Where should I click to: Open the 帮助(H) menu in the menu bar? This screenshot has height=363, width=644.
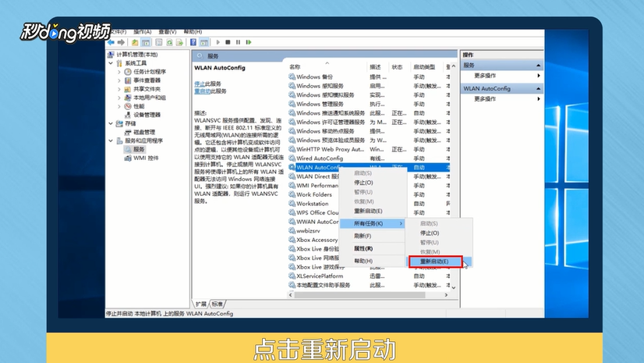click(193, 32)
